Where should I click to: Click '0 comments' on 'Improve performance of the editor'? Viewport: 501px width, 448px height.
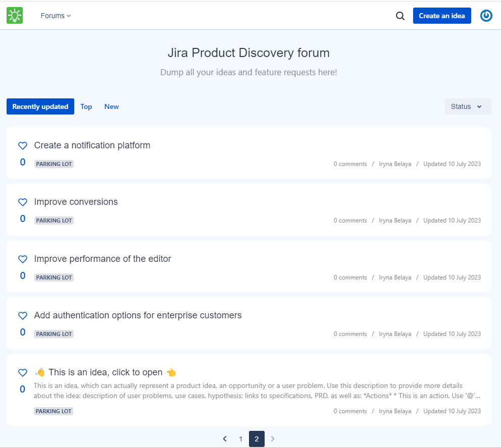[x=350, y=277]
